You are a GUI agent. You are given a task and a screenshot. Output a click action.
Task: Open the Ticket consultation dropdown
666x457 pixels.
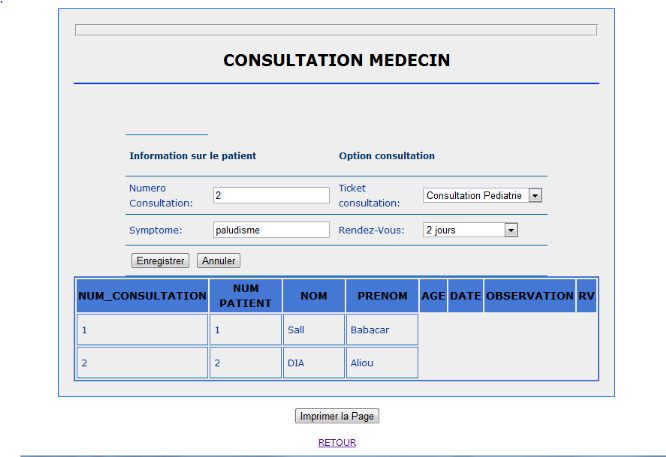pyautogui.click(x=482, y=196)
